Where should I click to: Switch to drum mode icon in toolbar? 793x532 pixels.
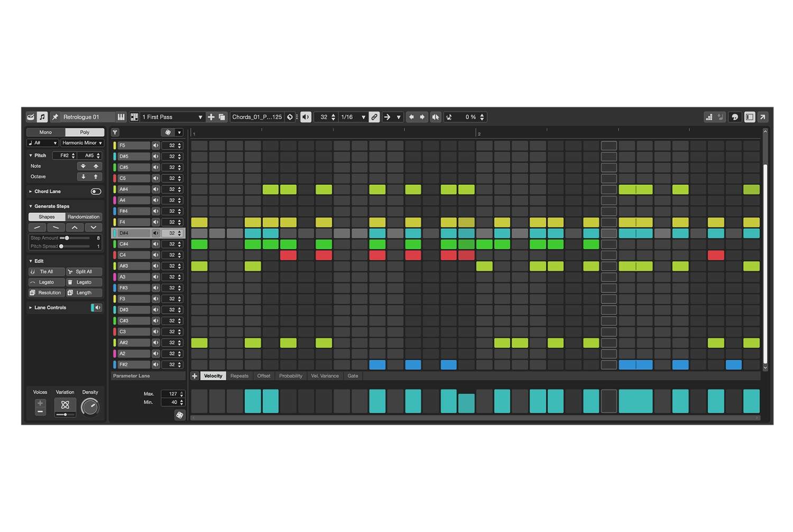pos(31,117)
